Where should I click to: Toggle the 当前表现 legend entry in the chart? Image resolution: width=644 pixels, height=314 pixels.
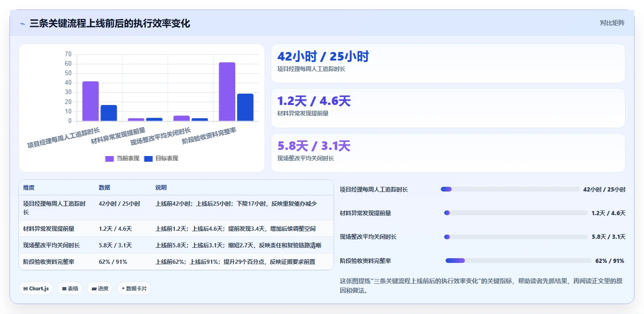(x=122, y=158)
